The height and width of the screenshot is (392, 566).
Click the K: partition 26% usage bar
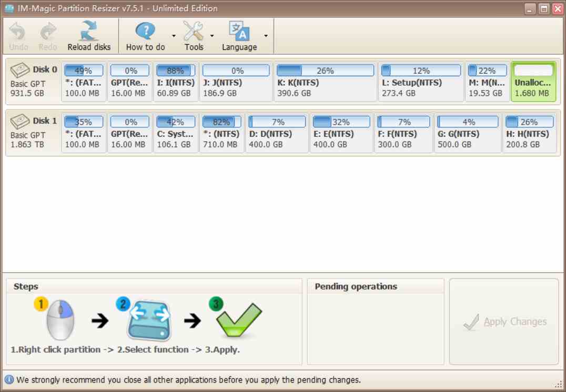pyautogui.click(x=325, y=71)
